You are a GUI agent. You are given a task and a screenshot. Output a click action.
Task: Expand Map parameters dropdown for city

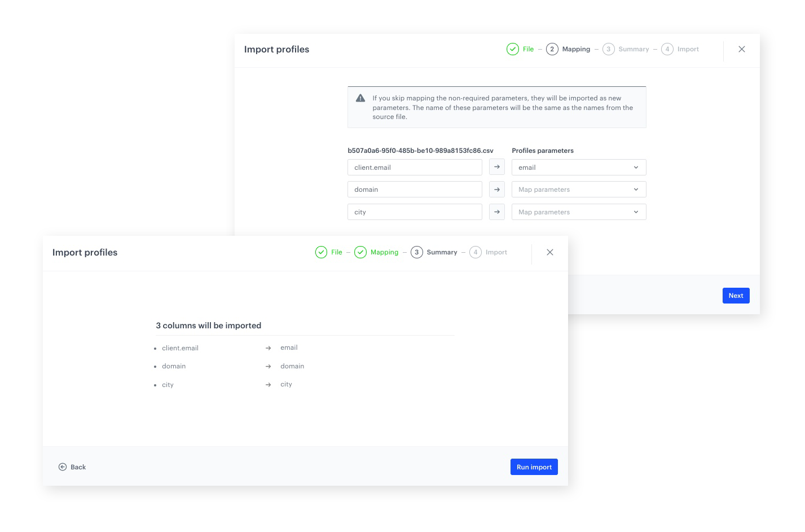coord(578,212)
